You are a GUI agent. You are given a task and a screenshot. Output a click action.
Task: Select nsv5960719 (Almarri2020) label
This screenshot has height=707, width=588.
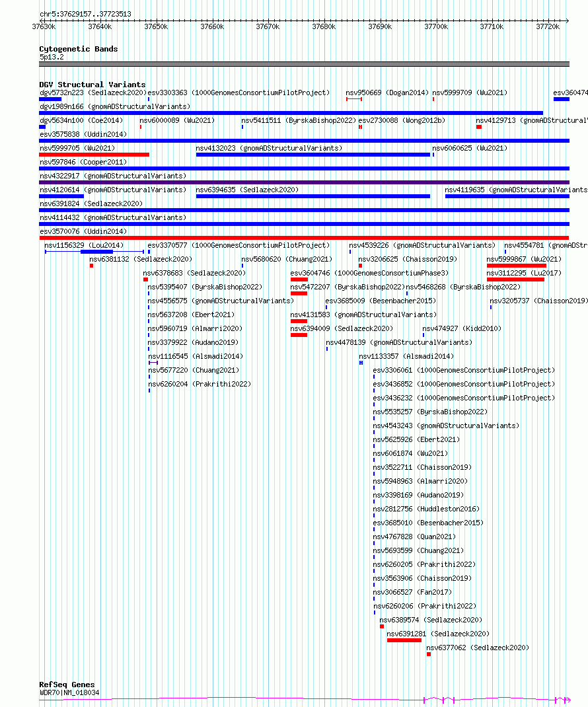click(196, 328)
